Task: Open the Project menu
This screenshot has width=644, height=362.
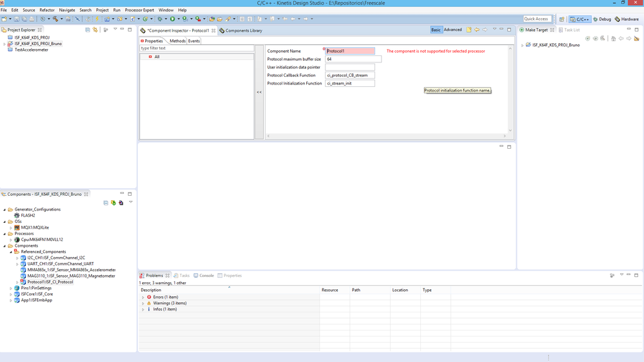Action: 102,10
